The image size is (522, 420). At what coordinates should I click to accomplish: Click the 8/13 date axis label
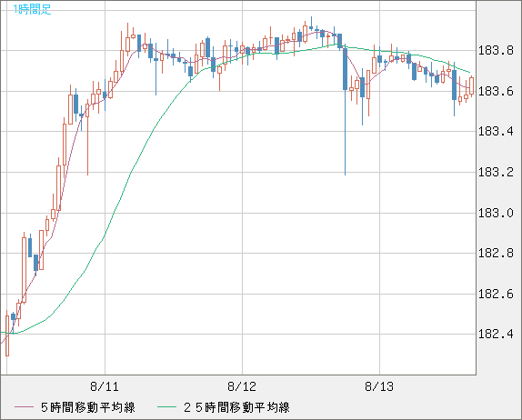click(379, 386)
